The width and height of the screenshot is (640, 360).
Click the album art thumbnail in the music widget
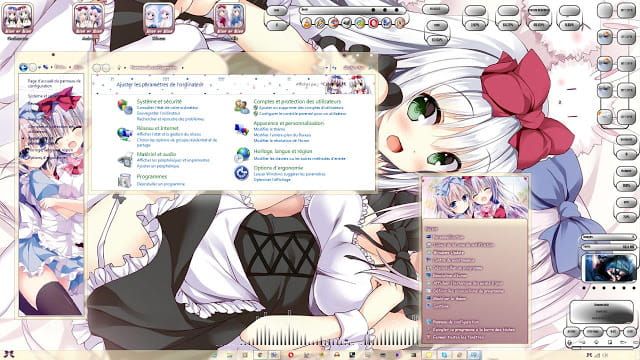pyautogui.click(x=609, y=268)
